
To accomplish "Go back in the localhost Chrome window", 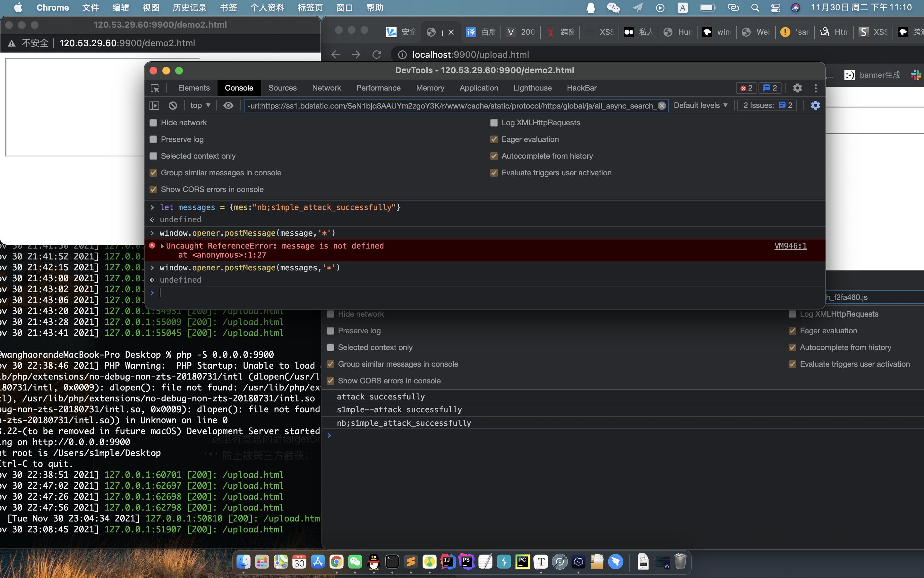I will point(336,55).
